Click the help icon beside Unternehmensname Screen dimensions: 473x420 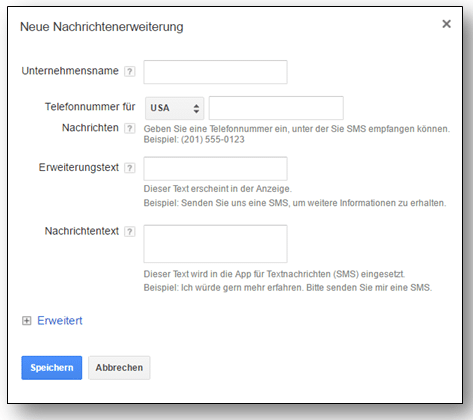(130, 71)
